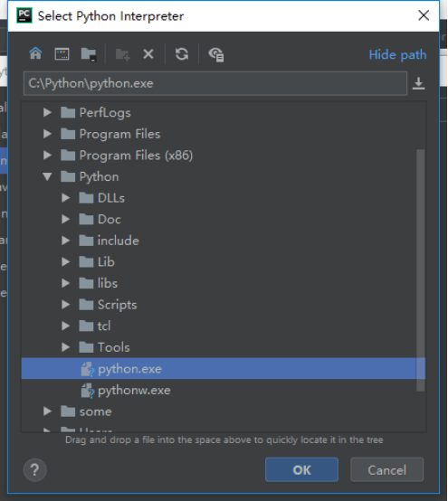The width and height of the screenshot is (448, 501).
Task: Collapse the Python folder
Action: tap(47, 176)
